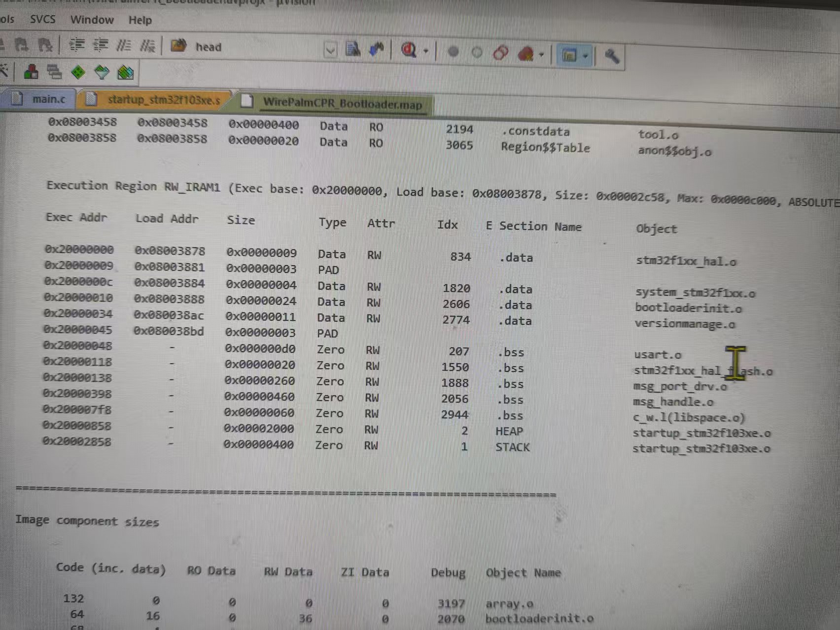Click the Insert/Remove breakpoint icon
The height and width of the screenshot is (630, 840).
click(453, 52)
